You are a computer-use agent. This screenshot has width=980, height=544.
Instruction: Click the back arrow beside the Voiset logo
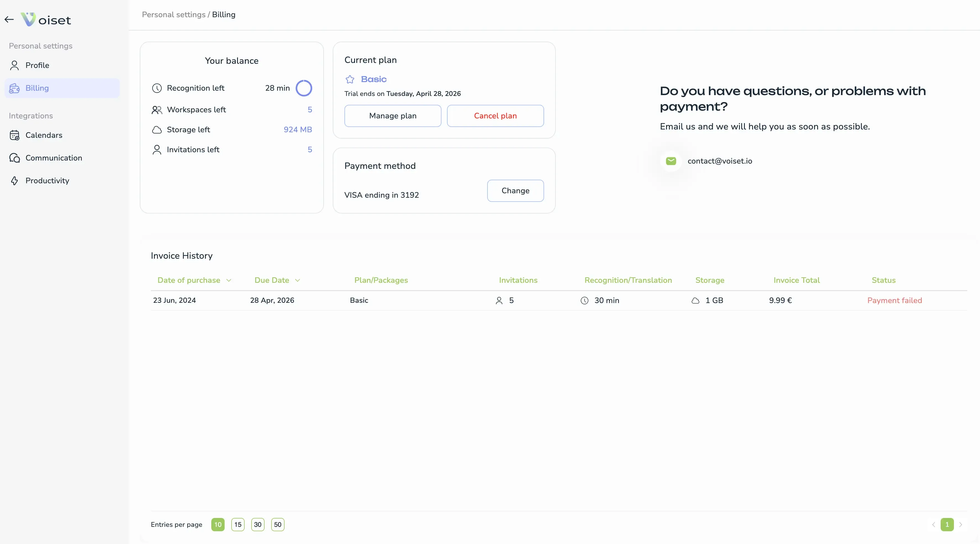click(9, 19)
